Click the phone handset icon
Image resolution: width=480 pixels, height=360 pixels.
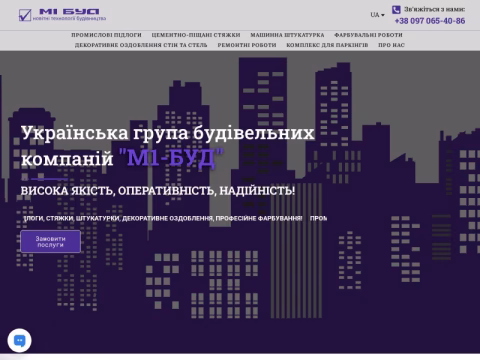pyautogui.click(x=396, y=9)
